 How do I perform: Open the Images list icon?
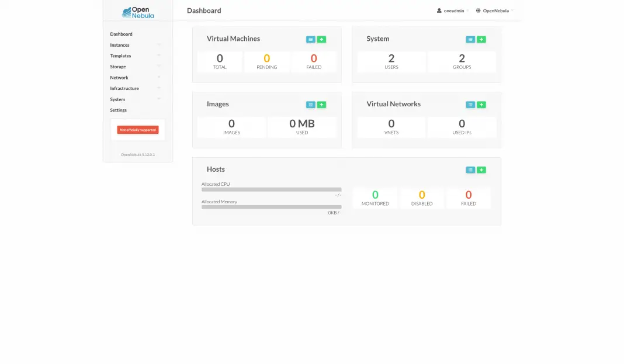coord(311,105)
